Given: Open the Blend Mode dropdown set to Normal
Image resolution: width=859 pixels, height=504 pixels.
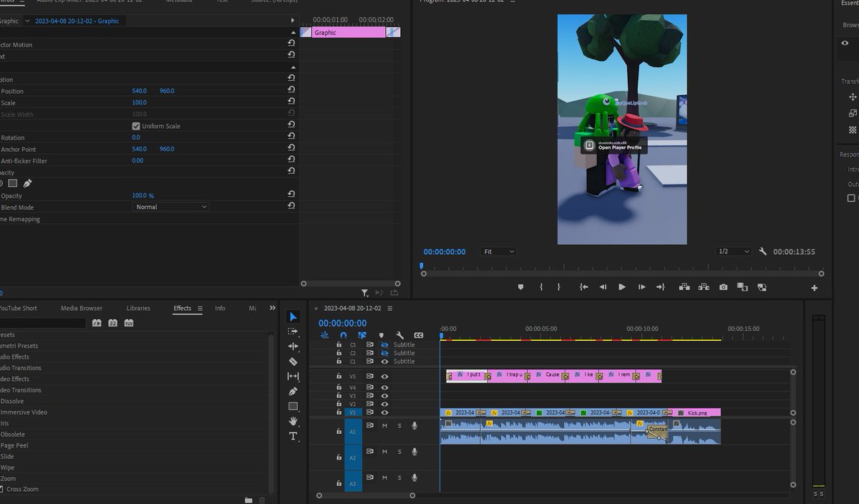Looking at the screenshot, I should [x=170, y=207].
